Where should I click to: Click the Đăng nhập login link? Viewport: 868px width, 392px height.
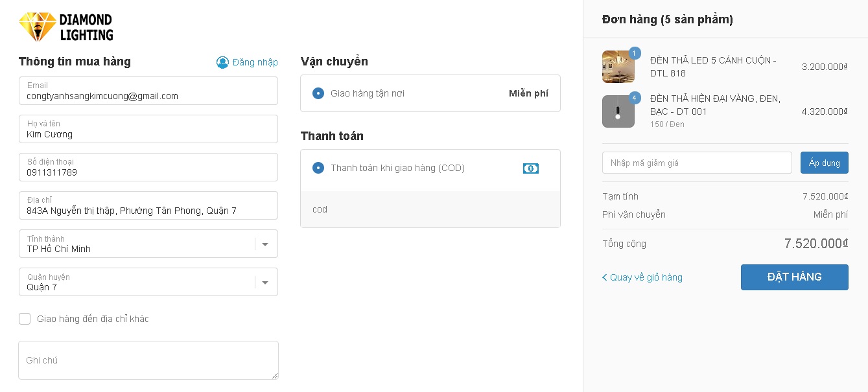click(x=255, y=62)
